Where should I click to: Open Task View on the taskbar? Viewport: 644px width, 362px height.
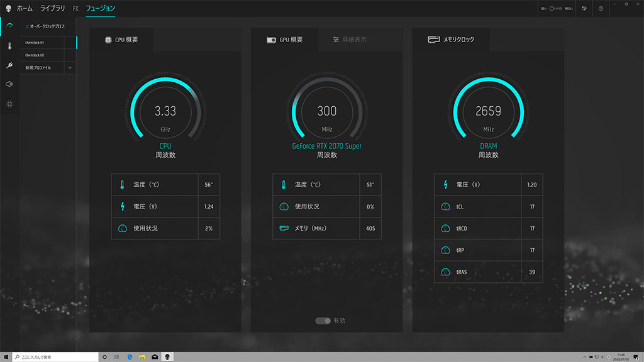[116, 357]
